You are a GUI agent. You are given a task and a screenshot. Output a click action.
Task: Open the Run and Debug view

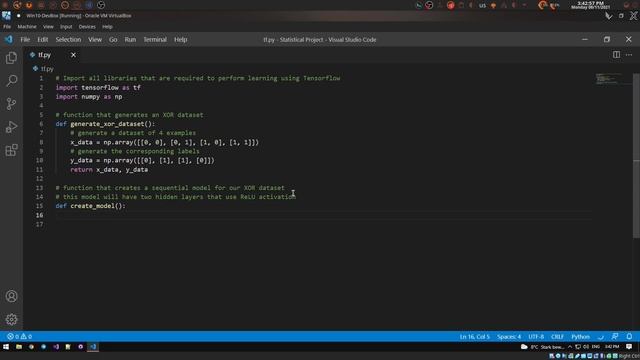pyautogui.click(x=11, y=127)
